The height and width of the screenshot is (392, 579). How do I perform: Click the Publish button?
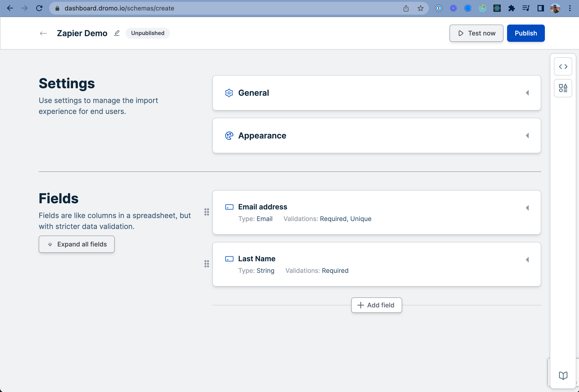[526, 33]
